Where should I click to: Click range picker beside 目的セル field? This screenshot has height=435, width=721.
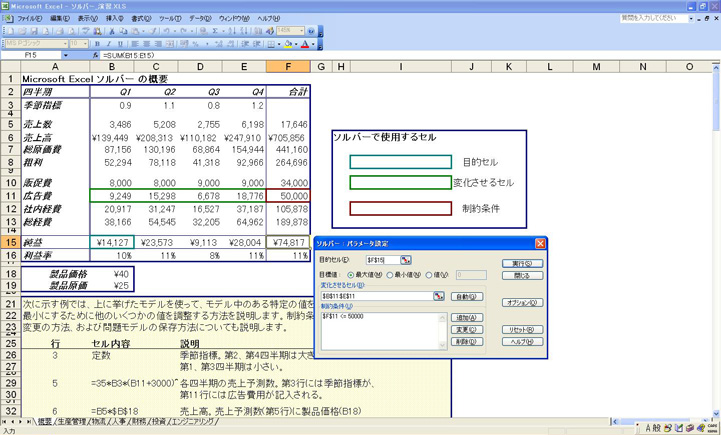(x=406, y=260)
